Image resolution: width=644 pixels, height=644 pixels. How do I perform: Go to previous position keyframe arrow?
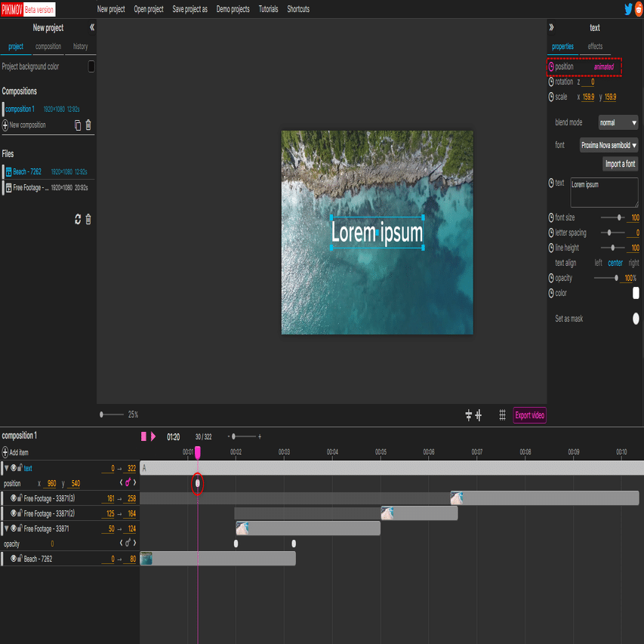click(x=121, y=482)
